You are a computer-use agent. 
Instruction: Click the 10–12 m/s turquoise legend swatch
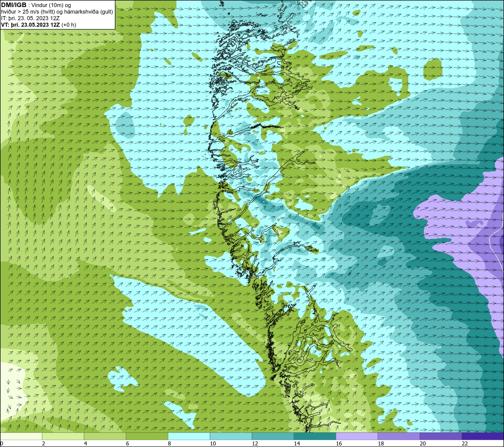(x=231, y=436)
